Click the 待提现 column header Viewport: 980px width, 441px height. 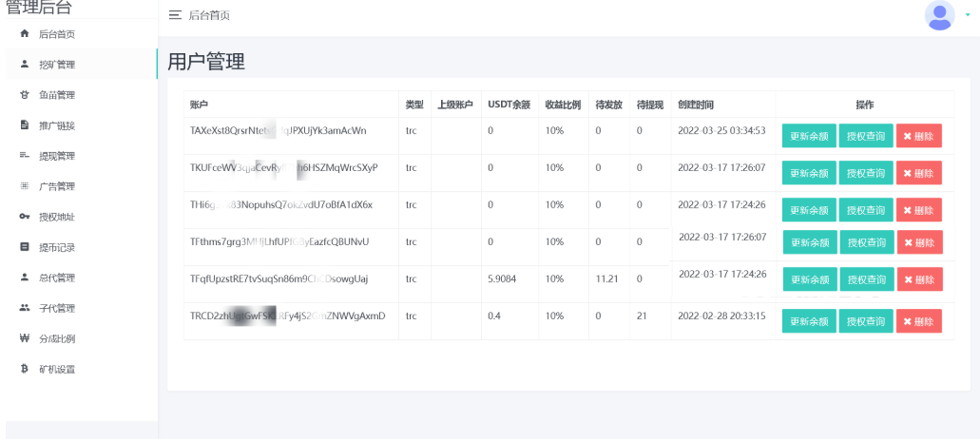point(650,105)
